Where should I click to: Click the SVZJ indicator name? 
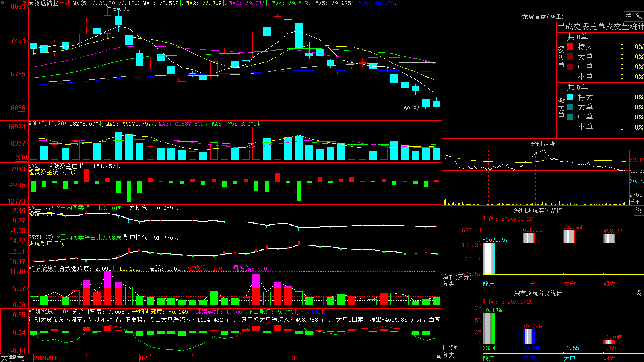pyautogui.click(x=35, y=166)
